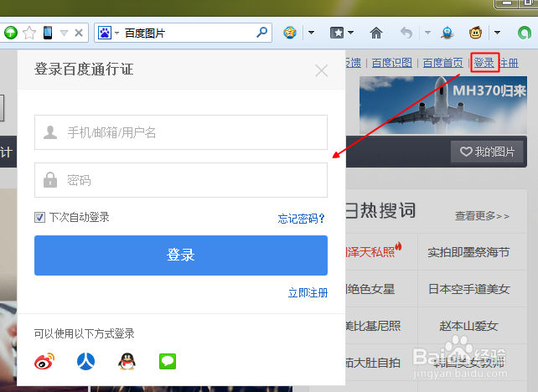This screenshot has width=538, height=392.
Task: Log in with Renren icon
Action: pyautogui.click(x=85, y=361)
